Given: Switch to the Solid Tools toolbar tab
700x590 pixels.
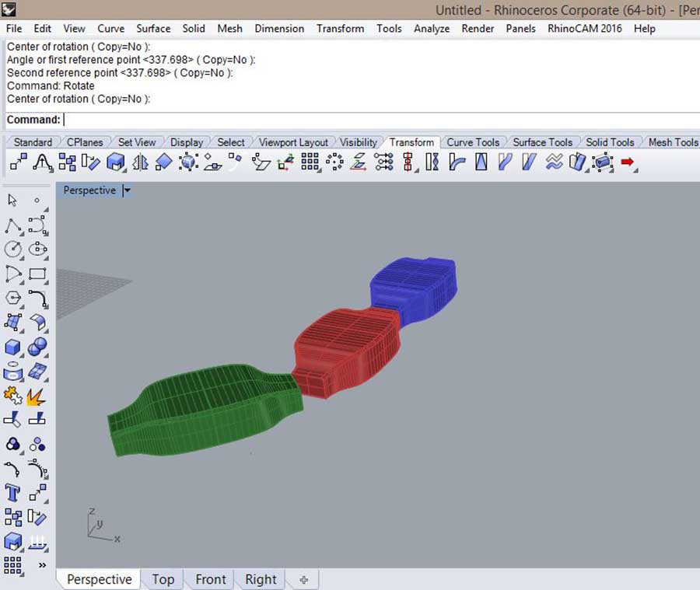Looking at the screenshot, I should point(610,142).
